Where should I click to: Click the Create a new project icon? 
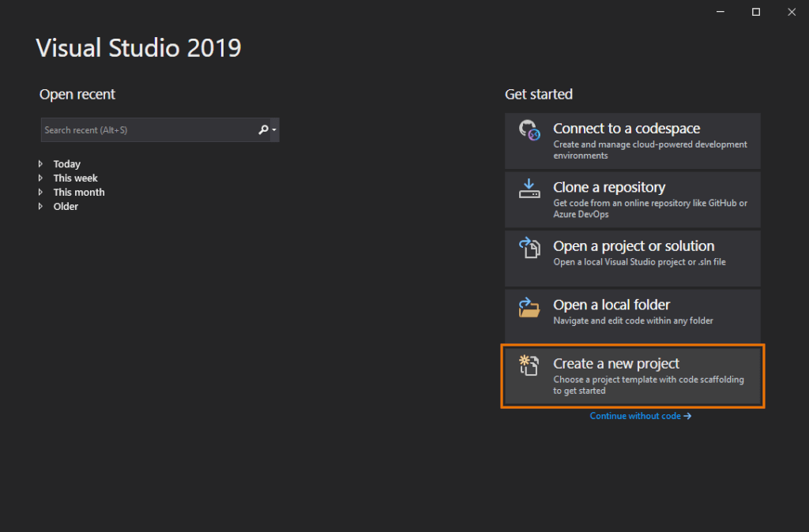coord(529,365)
